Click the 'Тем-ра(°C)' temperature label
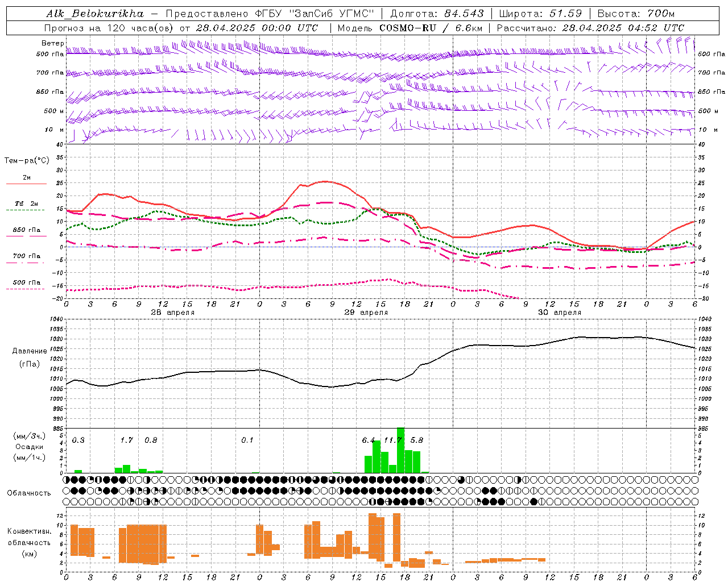 click(27, 161)
